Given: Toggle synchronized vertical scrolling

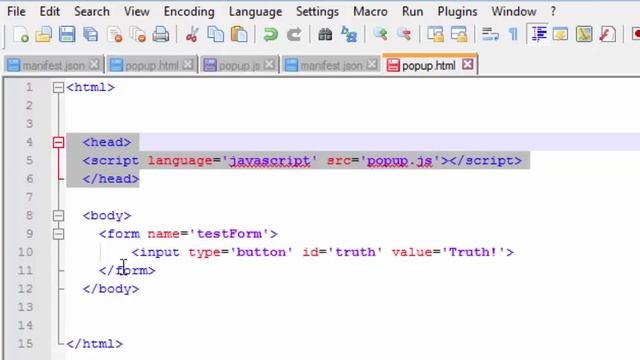Looking at the screenshot, I should point(435,35).
